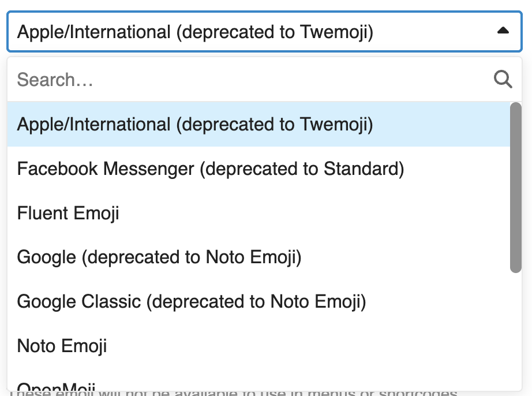This screenshot has width=532, height=396.
Task: Choose the Noto Emoji option
Action: 62,346
